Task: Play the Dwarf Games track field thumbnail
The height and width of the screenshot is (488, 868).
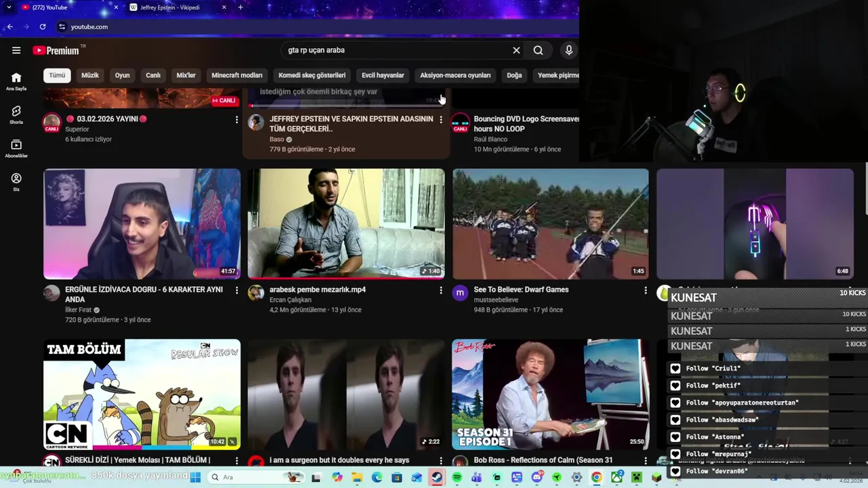Action: [x=550, y=224]
